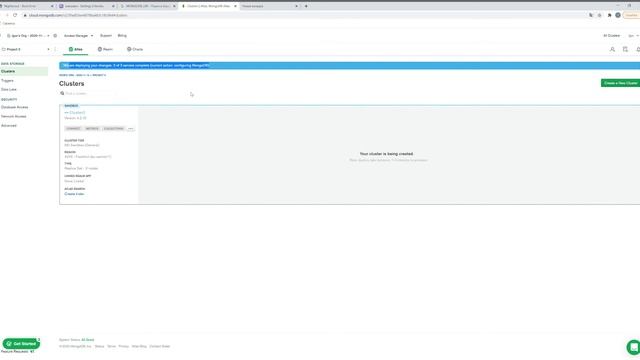Click the cluster CONNECT button
This screenshot has height=360, width=640.
[73, 129]
